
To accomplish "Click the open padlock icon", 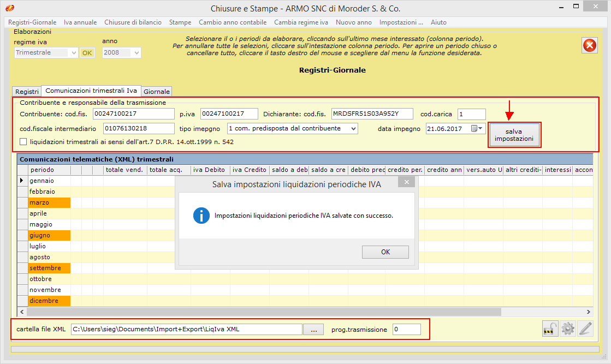I will pyautogui.click(x=550, y=329).
